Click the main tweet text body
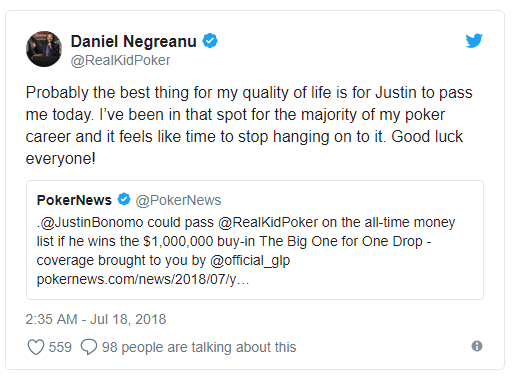513x376 pixels. (x=249, y=125)
